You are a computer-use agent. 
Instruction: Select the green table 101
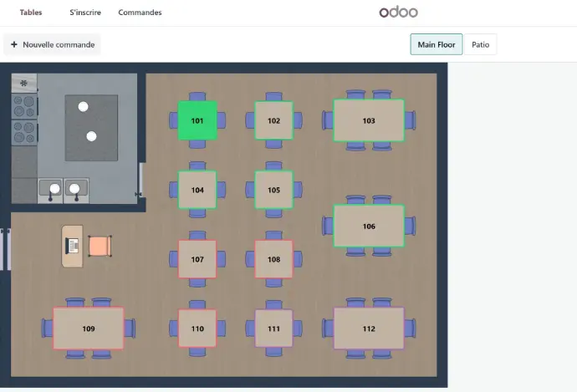point(197,120)
